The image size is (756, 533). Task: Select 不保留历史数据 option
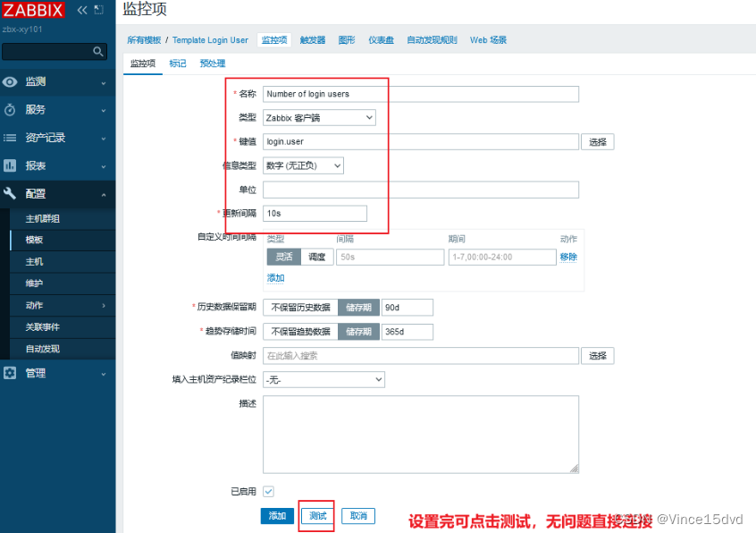pyautogui.click(x=300, y=308)
